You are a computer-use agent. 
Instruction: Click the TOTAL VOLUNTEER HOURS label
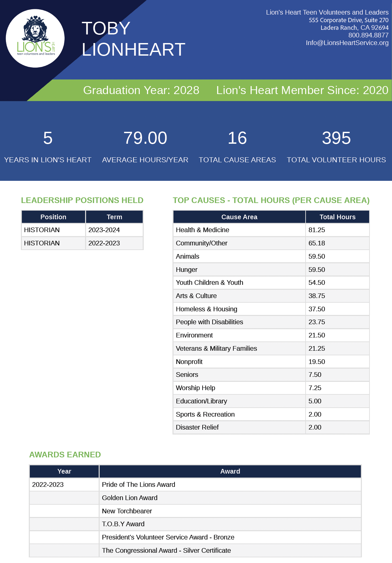coord(336,160)
